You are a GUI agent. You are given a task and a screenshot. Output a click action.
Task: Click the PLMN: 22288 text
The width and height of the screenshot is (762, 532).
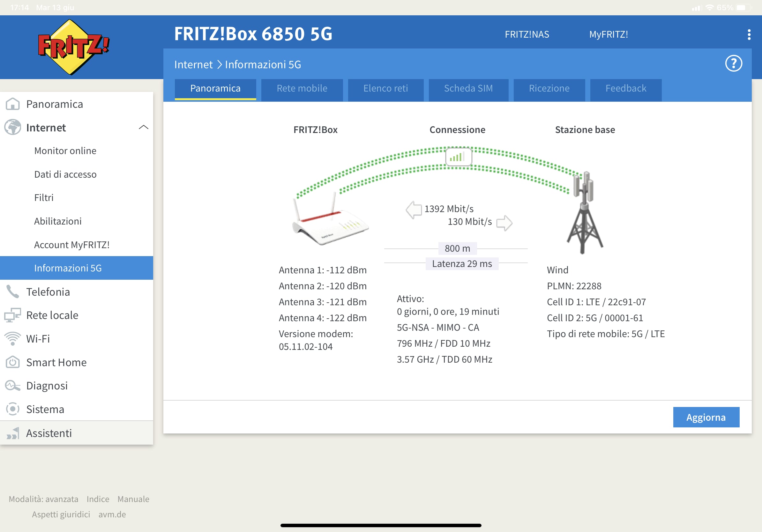coord(574,286)
